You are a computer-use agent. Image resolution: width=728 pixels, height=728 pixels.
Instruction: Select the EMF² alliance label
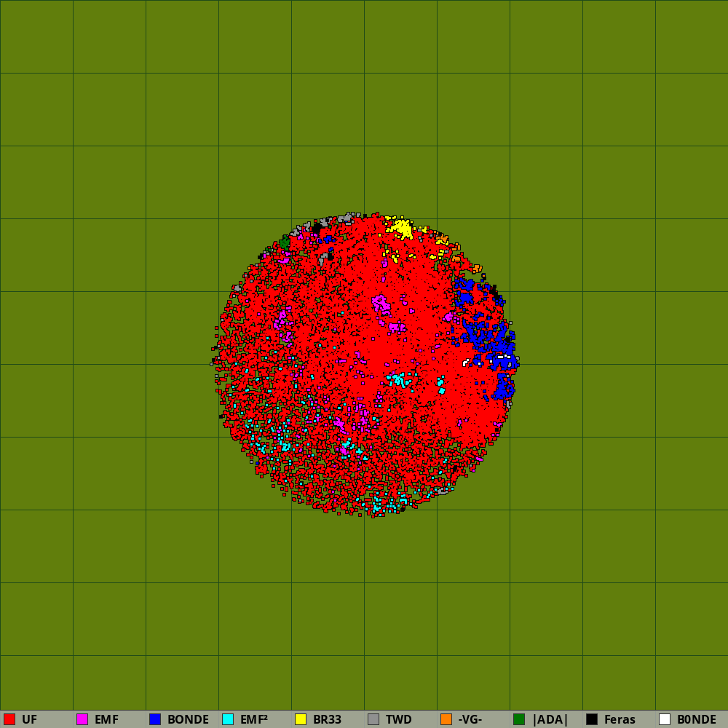(x=254, y=720)
